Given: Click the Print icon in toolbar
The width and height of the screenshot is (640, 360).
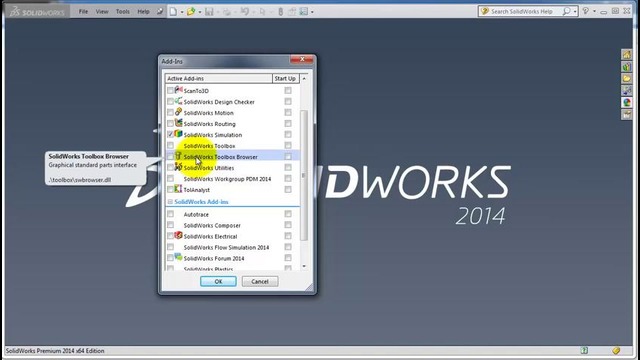Looking at the screenshot, I should (x=227, y=11).
